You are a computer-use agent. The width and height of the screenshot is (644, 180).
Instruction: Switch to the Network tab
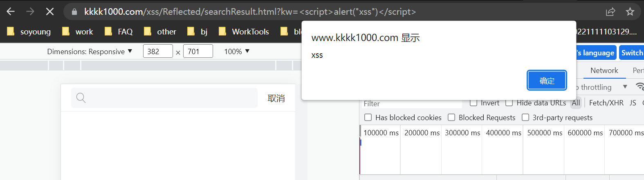[x=604, y=71]
